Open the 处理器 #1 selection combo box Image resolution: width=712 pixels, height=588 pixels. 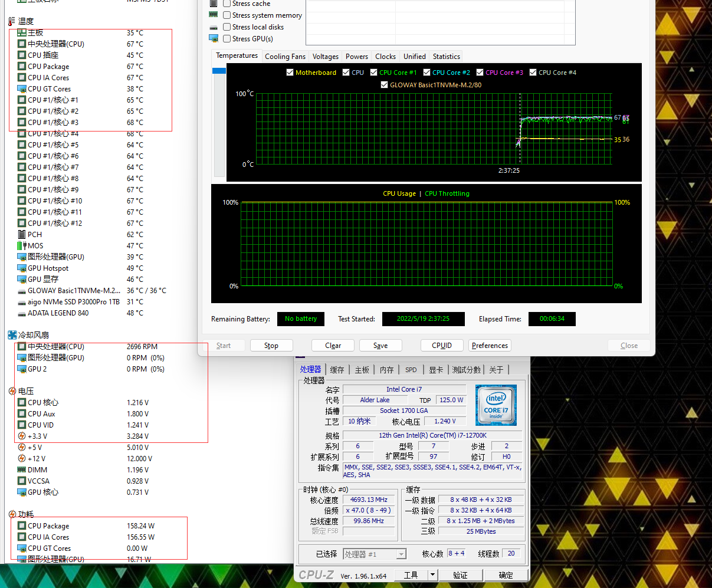(x=375, y=554)
